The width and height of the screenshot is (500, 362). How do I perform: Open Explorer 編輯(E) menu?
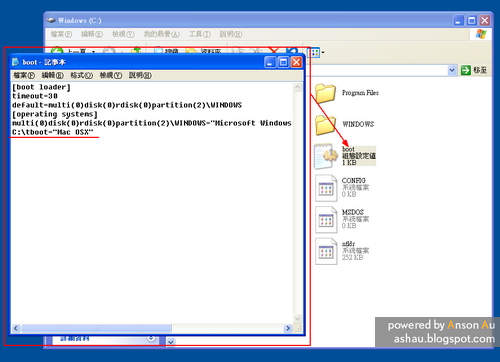click(92, 34)
